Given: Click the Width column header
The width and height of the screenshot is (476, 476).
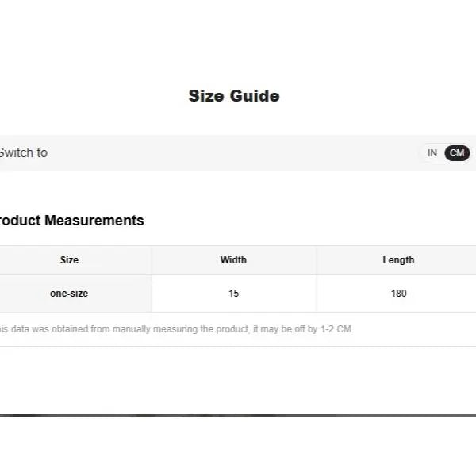Looking at the screenshot, I should pos(233,260).
